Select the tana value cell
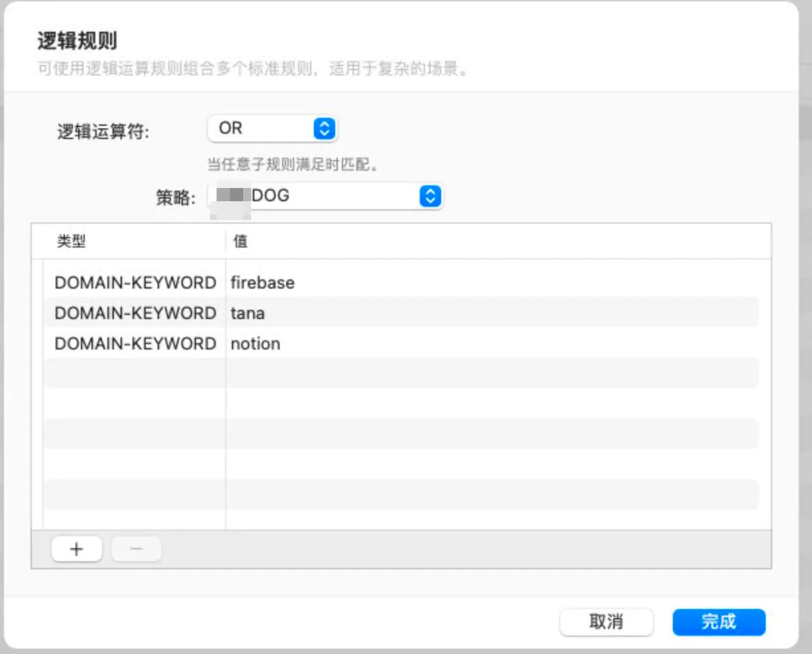 [x=248, y=313]
